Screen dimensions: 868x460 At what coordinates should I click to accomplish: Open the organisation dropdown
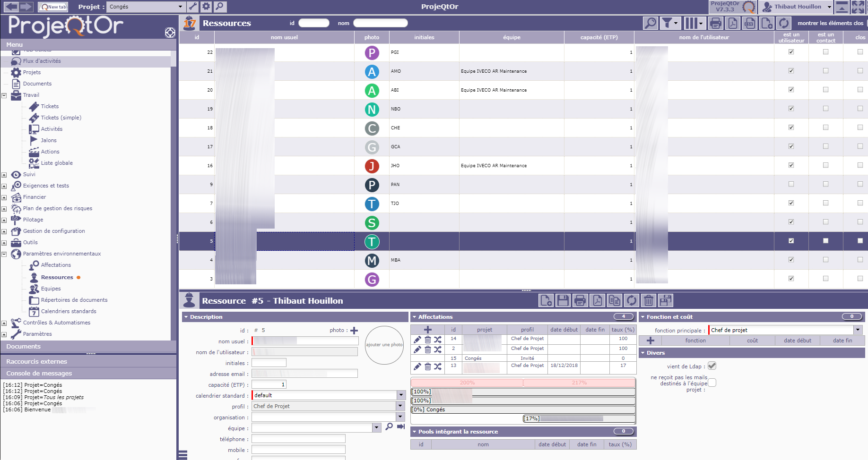tap(401, 417)
